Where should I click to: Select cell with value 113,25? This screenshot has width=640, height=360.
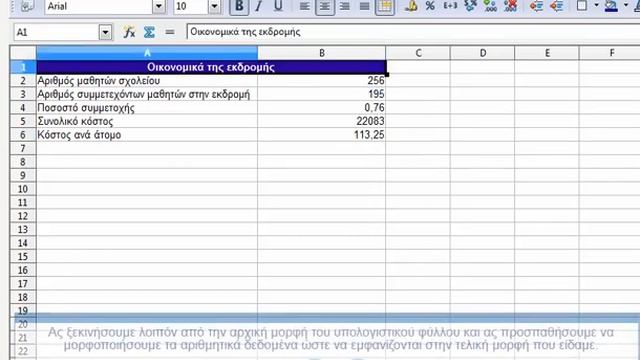coord(322,135)
